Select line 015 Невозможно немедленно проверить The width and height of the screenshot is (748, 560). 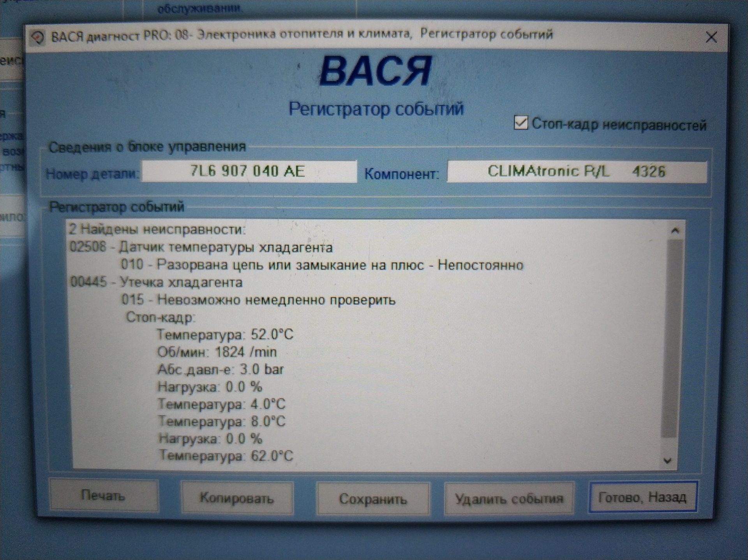coord(258,299)
